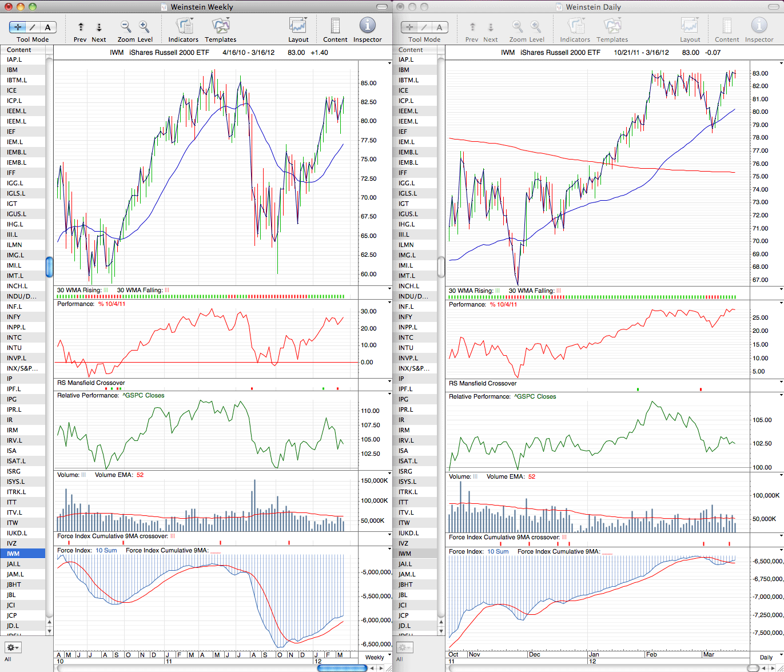Zoom out chart in Weinstein Weekly
Viewport: 784px width, 672px height.
[126, 27]
